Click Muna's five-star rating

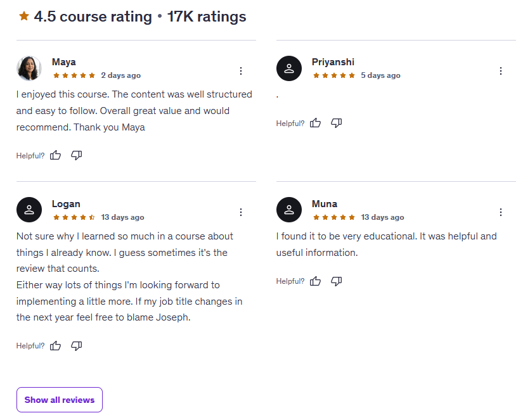click(x=333, y=217)
